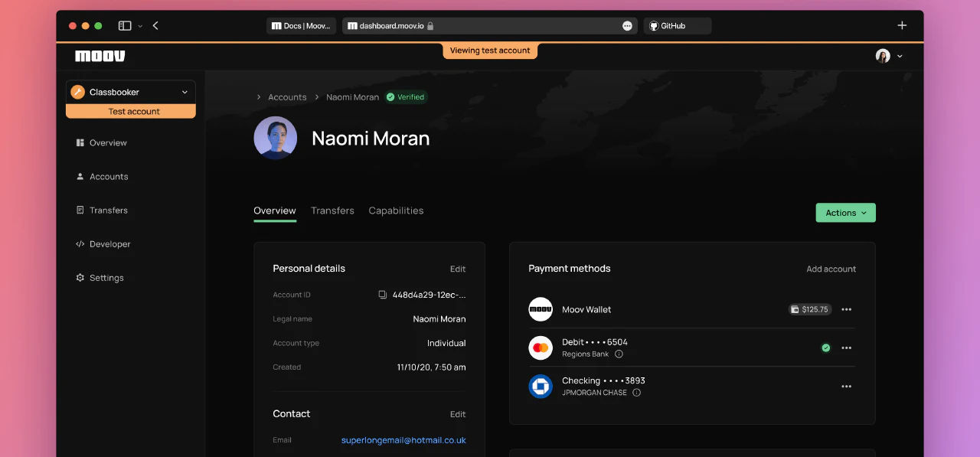980x457 pixels.
Task: Click the Checking ••••3893 text
Action: pyautogui.click(x=603, y=380)
